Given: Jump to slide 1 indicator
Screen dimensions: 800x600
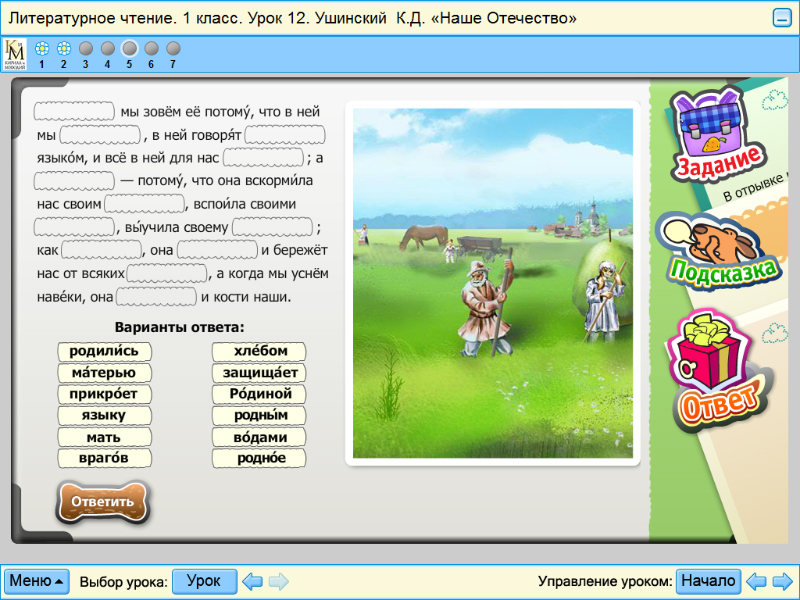Looking at the screenshot, I should click(42, 48).
